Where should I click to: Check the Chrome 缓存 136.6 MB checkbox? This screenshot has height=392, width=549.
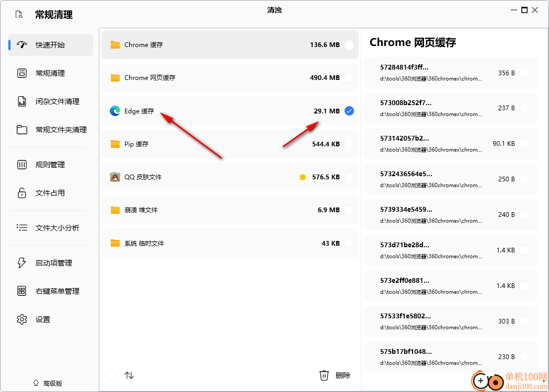point(349,45)
